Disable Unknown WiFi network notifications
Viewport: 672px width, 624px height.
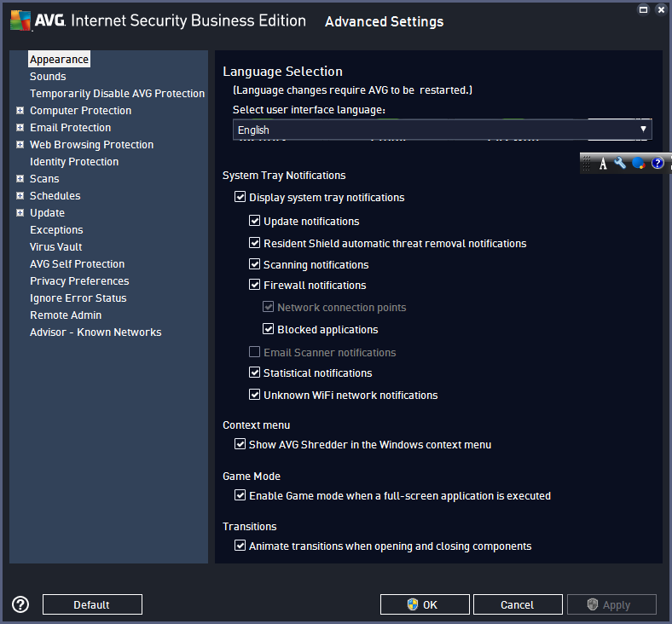(x=255, y=395)
